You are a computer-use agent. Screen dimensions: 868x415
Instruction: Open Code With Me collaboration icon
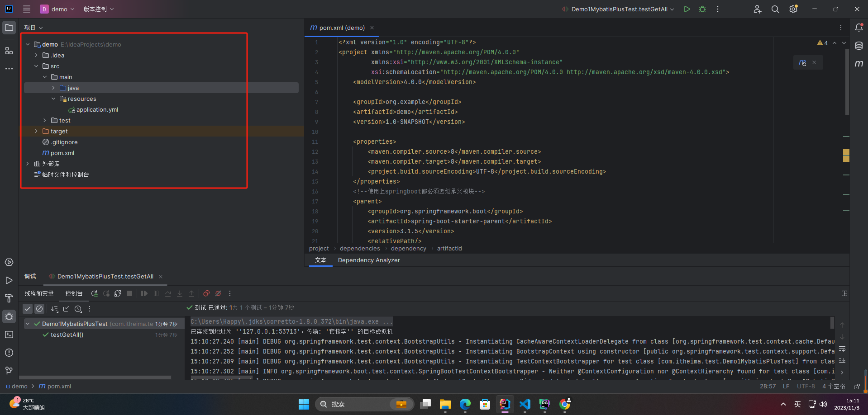tap(757, 9)
